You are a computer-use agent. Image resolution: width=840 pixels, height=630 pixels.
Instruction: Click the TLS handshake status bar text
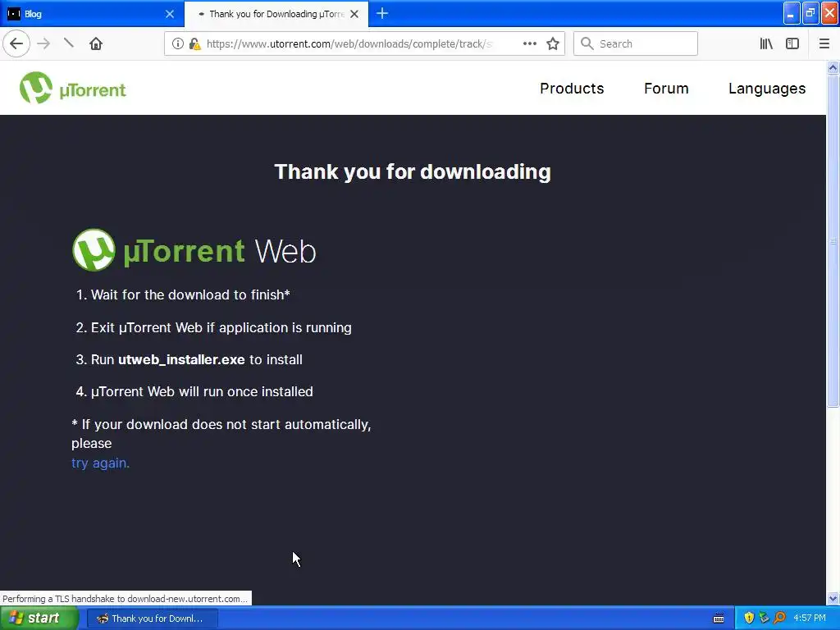tap(126, 598)
